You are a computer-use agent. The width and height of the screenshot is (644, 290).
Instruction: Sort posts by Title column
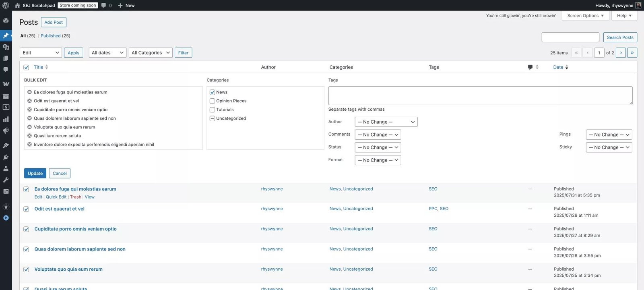tap(41, 67)
